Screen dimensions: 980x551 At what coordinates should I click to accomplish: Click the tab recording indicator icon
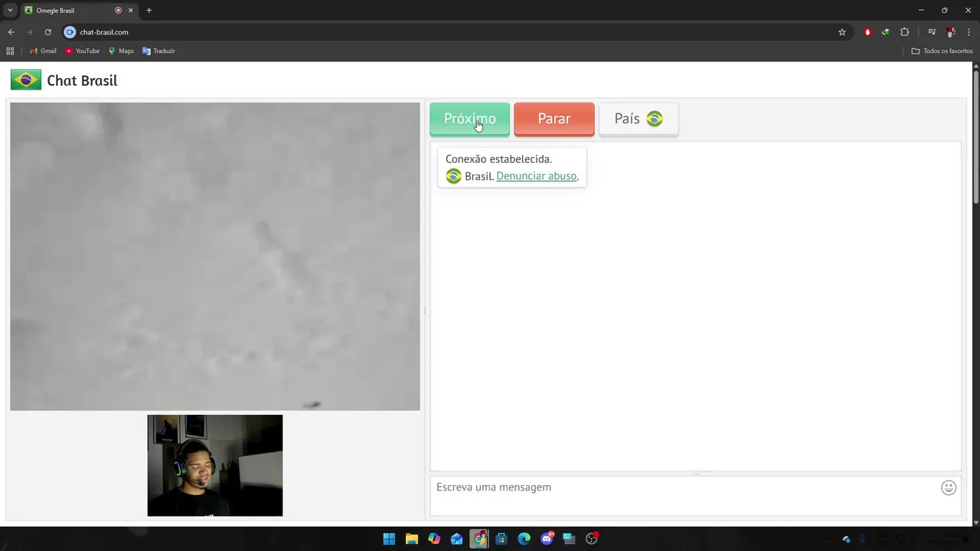[x=118, y=11]
